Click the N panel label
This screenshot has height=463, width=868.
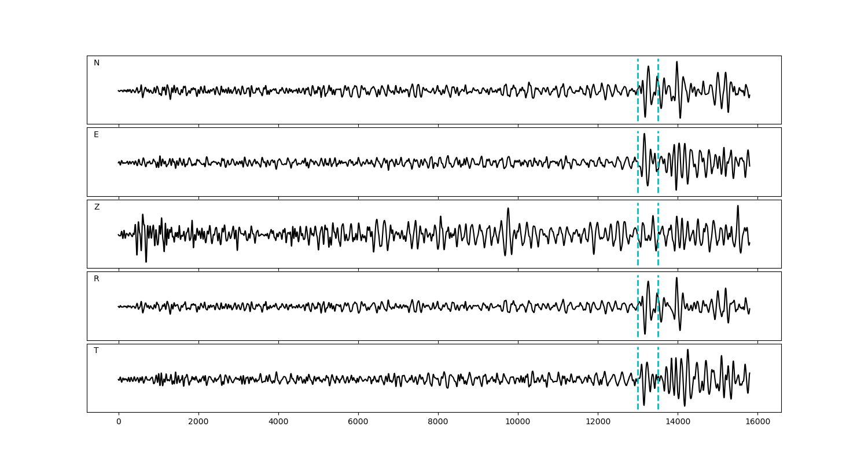pos(97,63)
